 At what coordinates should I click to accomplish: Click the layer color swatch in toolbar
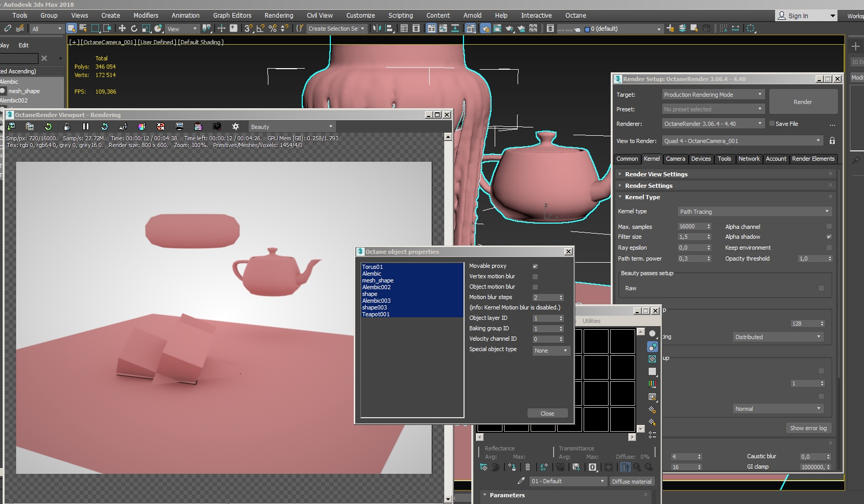587,29
